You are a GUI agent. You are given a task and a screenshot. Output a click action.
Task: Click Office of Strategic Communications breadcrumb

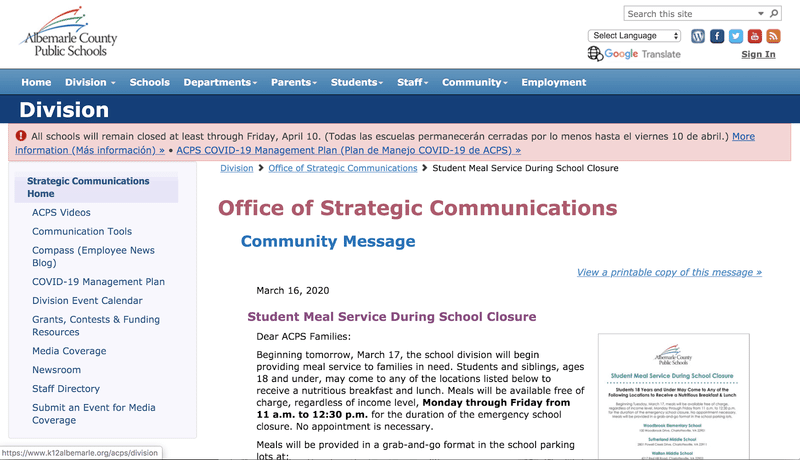tap(343, 168)
